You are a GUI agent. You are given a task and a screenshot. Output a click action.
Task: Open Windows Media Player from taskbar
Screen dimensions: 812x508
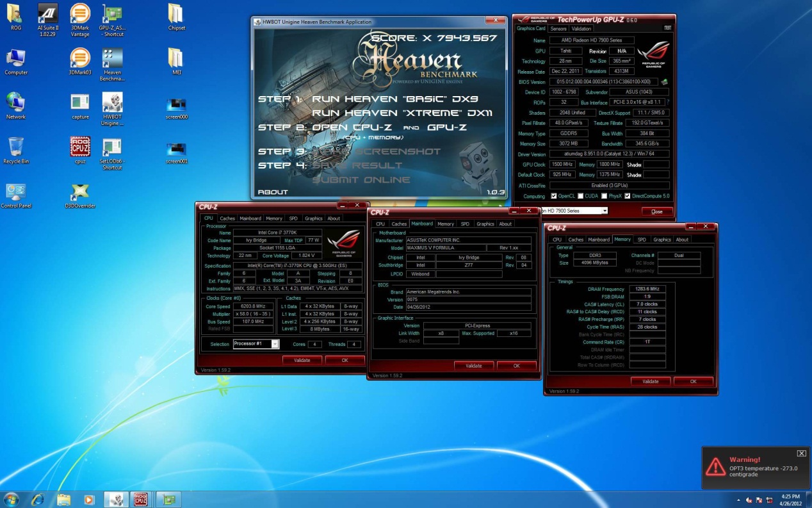(x=89, y=499)
